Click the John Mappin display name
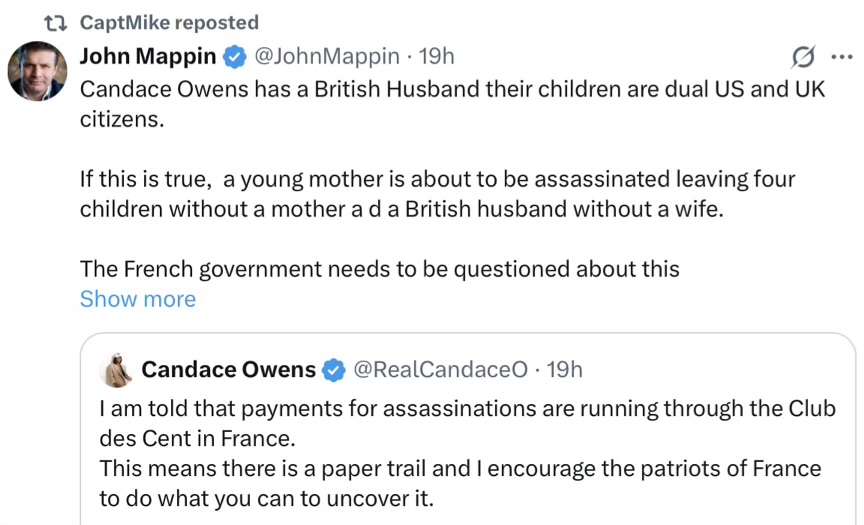This screenshot has height=525, width=864. pos(148,56)
